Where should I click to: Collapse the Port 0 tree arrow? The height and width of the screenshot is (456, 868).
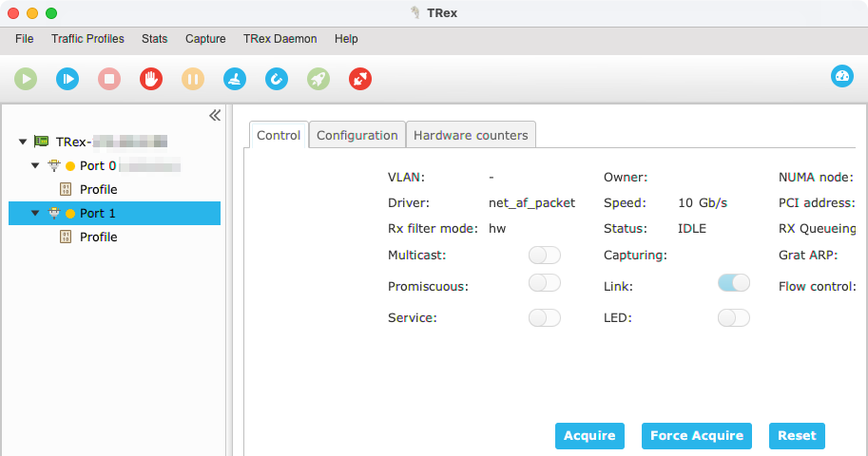[35, 165]
